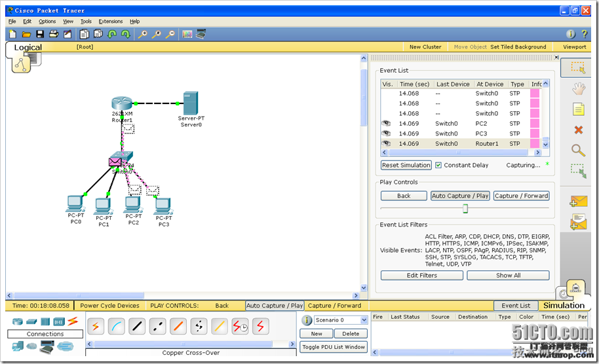
Task: Click the Toggle PDU List Window button
Action: click(334, 347)
